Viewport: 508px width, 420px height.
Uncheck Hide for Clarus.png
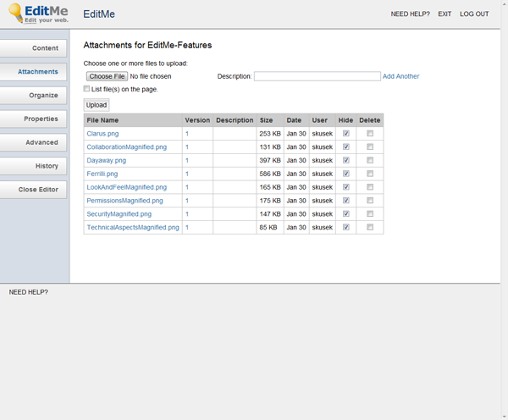[x=346, y=133]
